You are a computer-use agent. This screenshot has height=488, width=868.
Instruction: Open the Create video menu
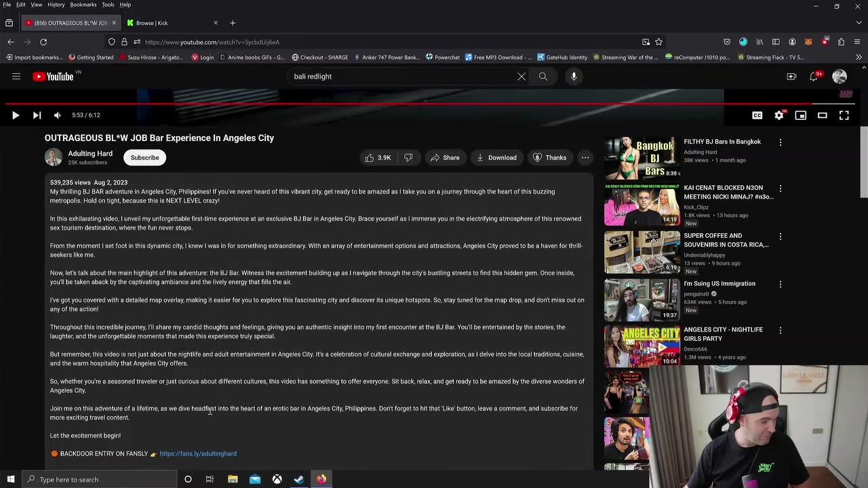(791, 77)
